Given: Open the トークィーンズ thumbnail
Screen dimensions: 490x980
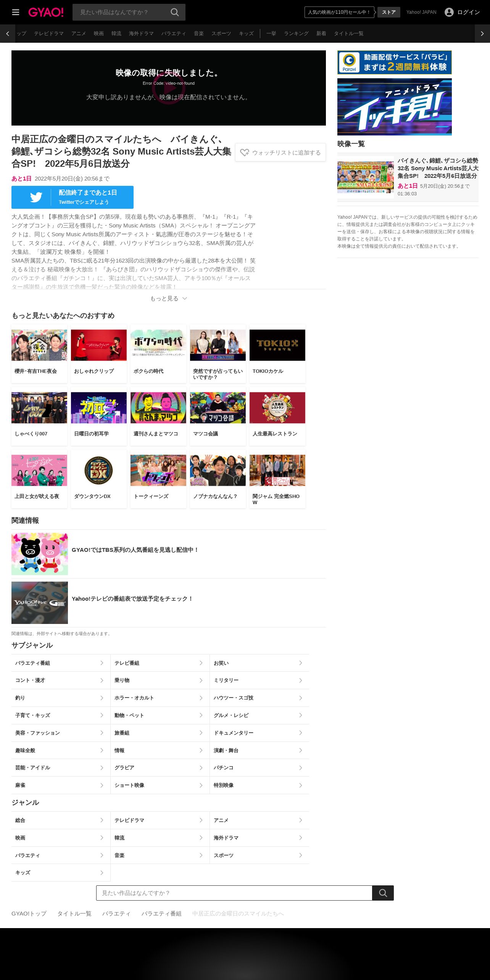Looking at the screenshot, I should [x=158, y=470].
